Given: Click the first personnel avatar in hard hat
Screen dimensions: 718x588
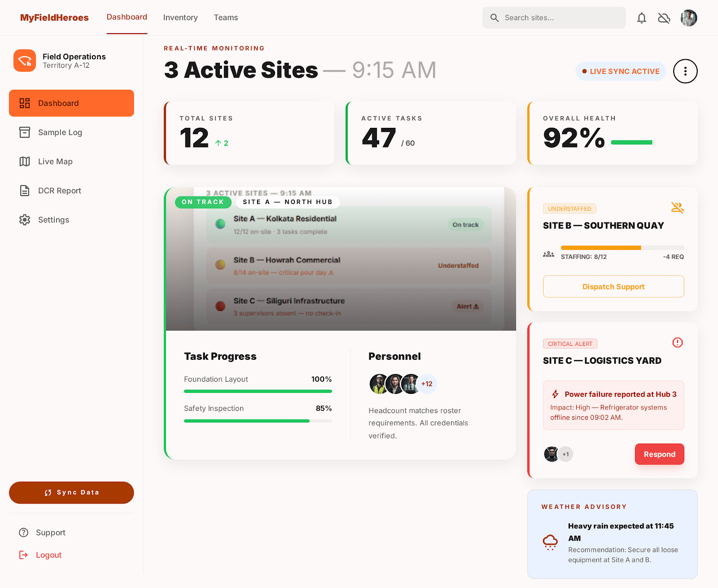Looking at the screenshot, I should click(379, 384).
